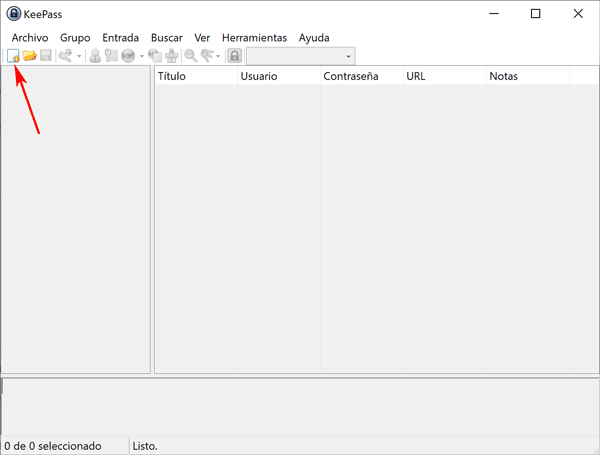This screenshot has width=600, height=455.
Task: Minimize the KeePass window
Action: point(494,14)
